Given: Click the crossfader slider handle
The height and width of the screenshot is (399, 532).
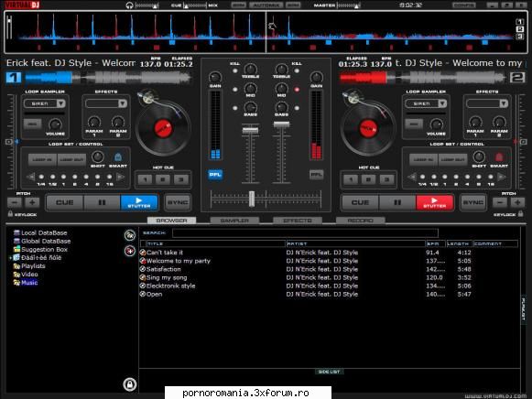Looking at the screenshot, I should 252,199.
